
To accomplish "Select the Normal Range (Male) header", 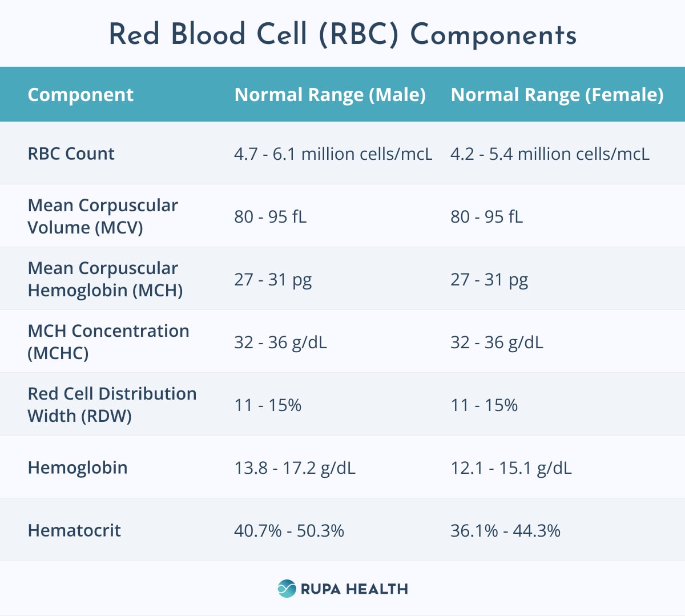I will [x=330, y=95].
